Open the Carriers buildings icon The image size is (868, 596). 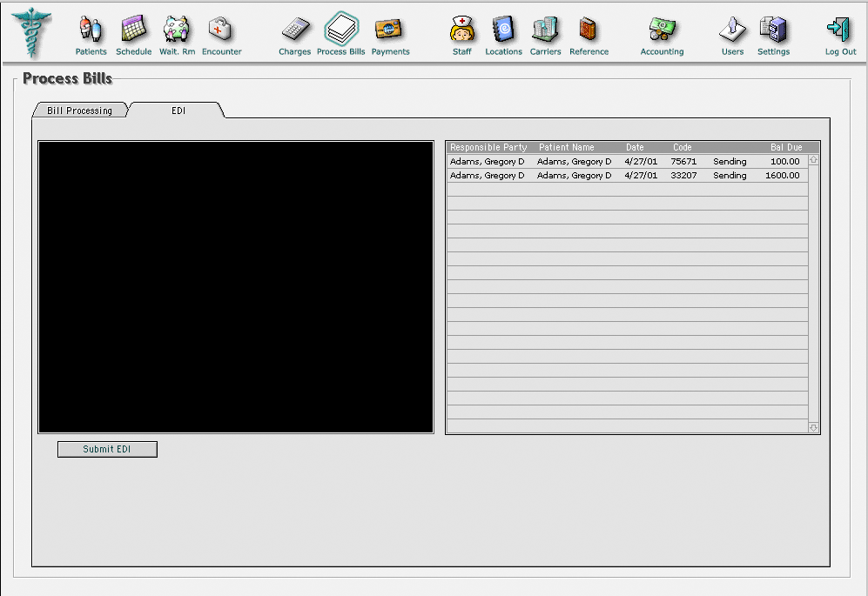(x=545, y=30)
